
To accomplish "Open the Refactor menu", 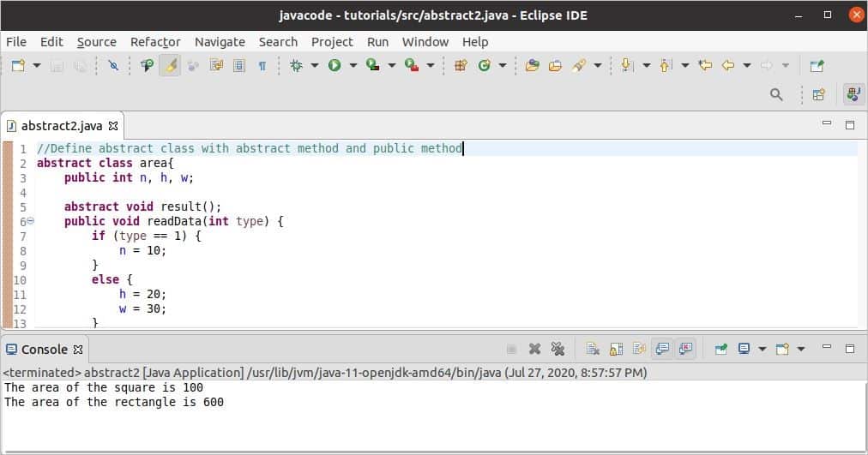I will coord(155,42).
